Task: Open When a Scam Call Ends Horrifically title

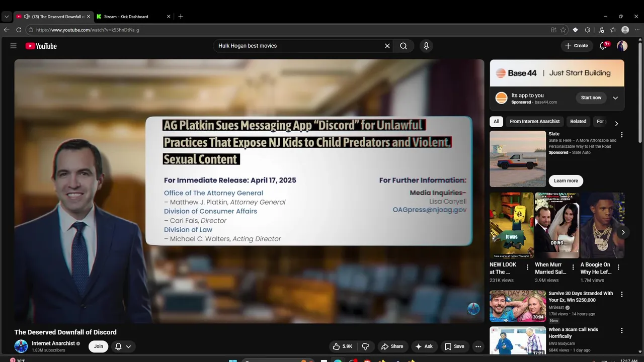Action: (x=573, y=333)
